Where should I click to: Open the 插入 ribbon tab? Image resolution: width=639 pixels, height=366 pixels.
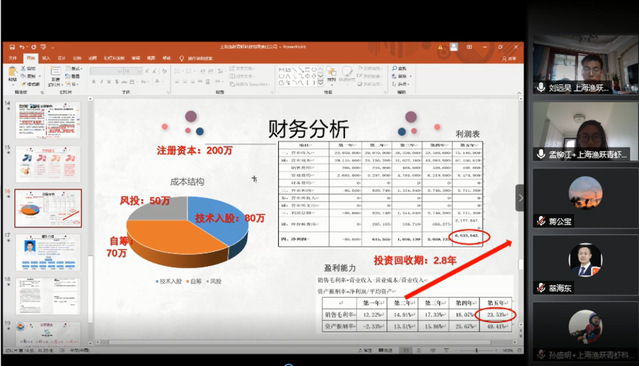tap(46, 58)
